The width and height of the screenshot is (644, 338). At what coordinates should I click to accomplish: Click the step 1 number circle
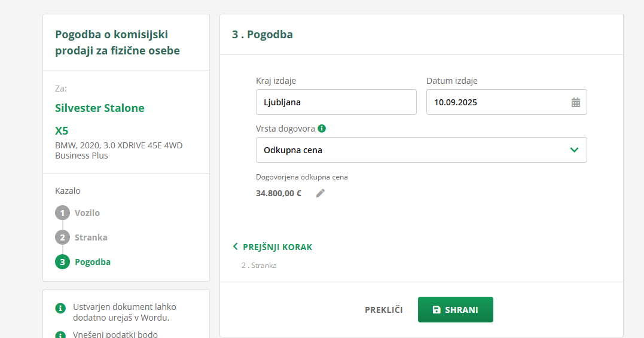[62, 213]
